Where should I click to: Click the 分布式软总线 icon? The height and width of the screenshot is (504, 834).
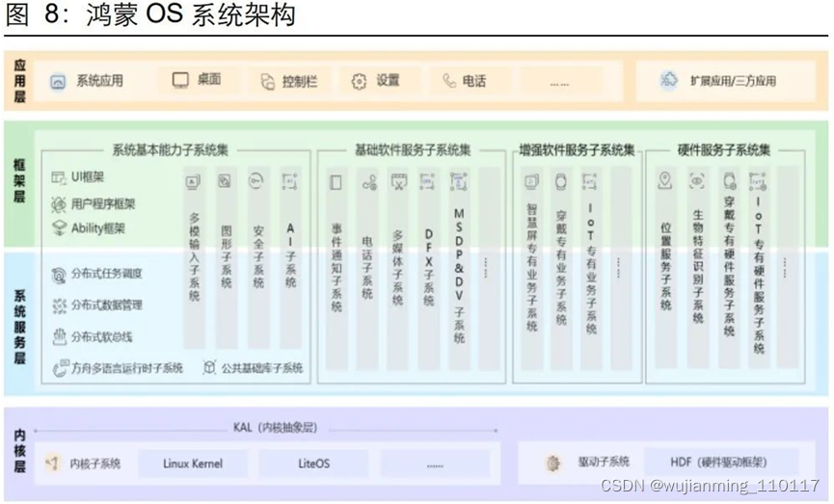click(59, 337)
